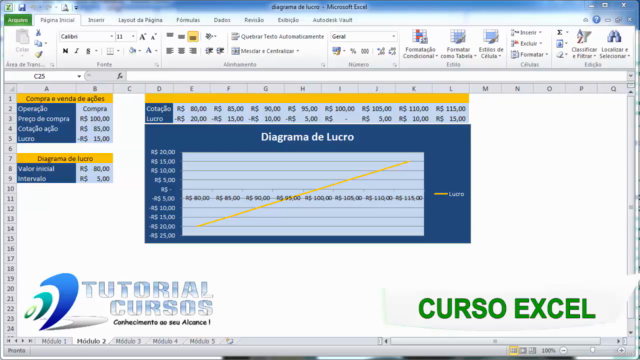640x360 pixels.
Task: Click the Decrease Font Size icon
Action: 153,37
